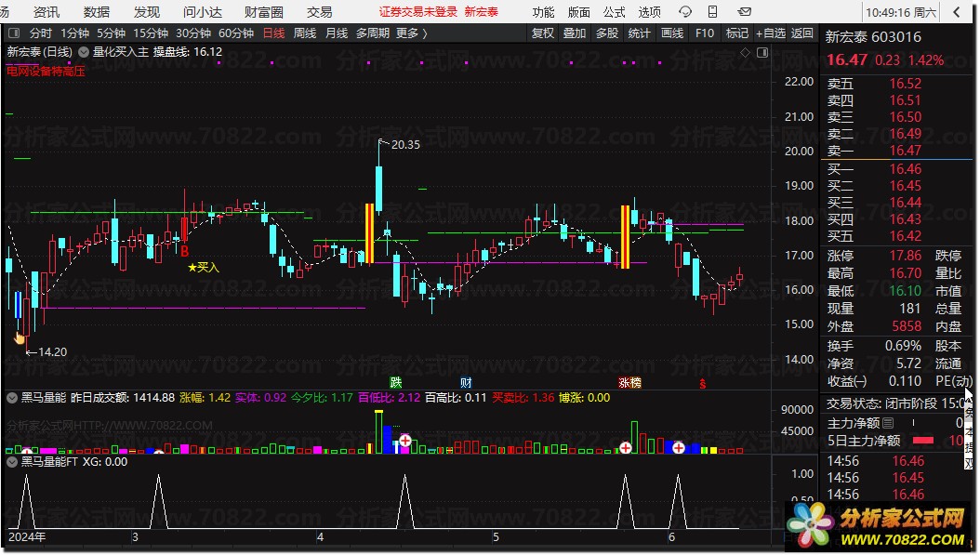Click the red $ marker on timeline
Image resolution: width=980 pixels, height=555 pixels.
pyautogui.click(x=703, y=383)
